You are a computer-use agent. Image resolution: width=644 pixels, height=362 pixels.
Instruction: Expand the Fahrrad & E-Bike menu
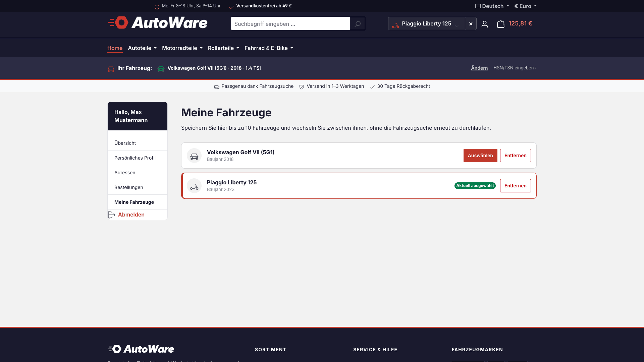point(269,48)
